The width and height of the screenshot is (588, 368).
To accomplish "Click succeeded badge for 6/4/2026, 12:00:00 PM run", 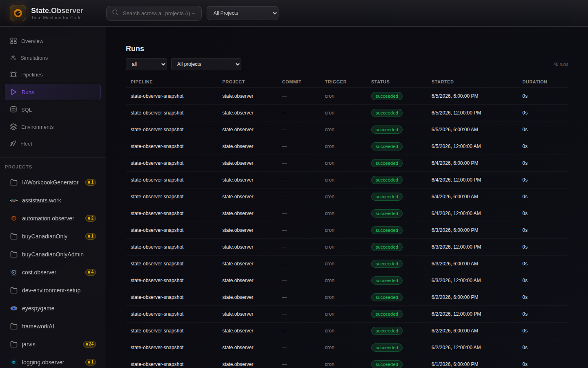I will (x=387, y=180).
